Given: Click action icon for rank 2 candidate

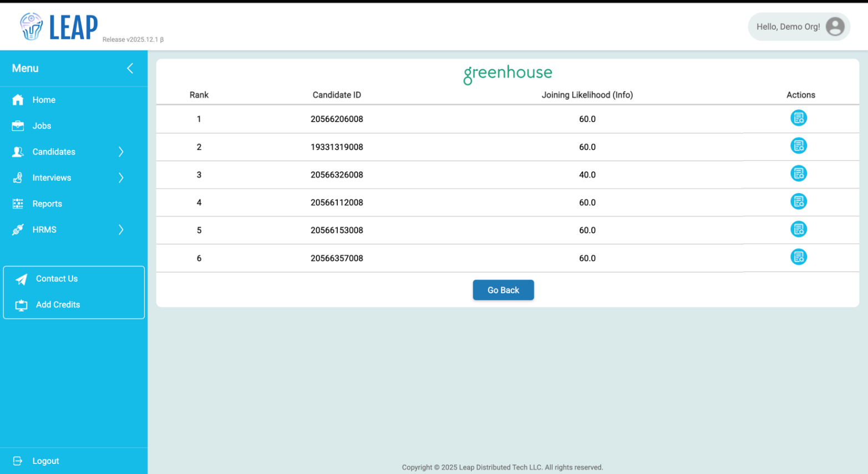Looking at the screenshot, I should (x=798, y=146).
